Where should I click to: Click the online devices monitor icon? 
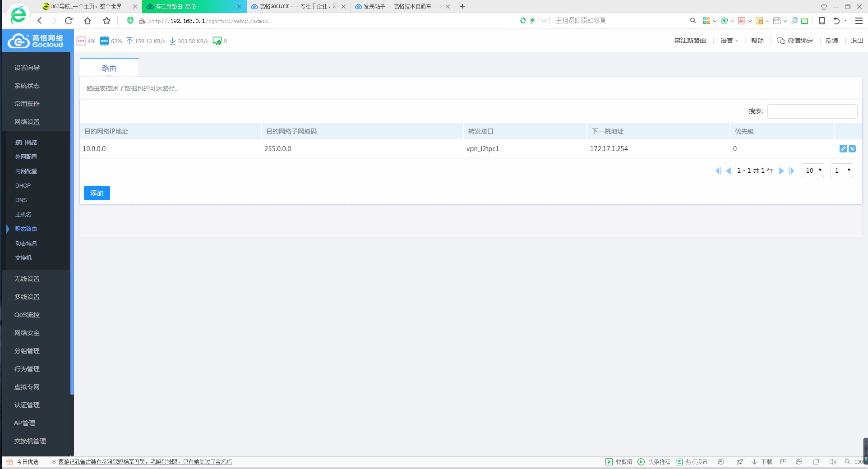(217, 41)
